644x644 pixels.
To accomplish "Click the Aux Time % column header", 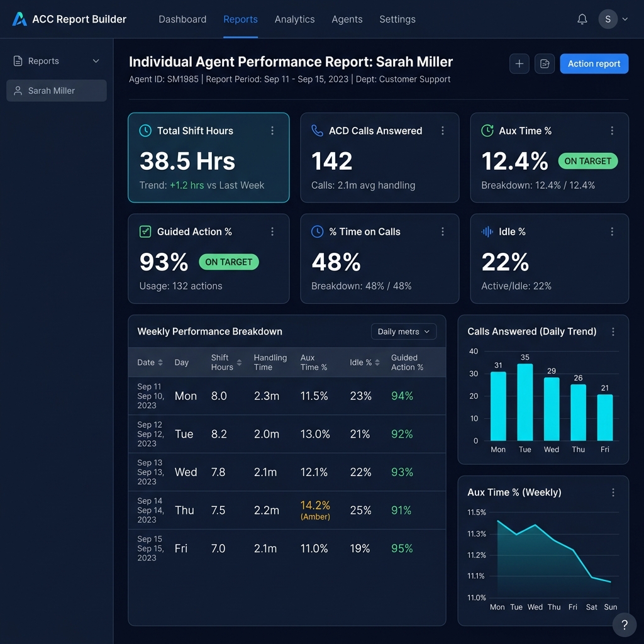I will pyautogui.click(x=314, y=362).
